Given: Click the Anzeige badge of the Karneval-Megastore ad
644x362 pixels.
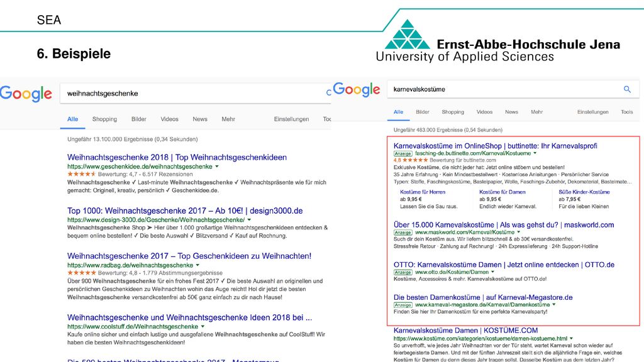Looking at the screenshot, I should [x=403, y=305].
